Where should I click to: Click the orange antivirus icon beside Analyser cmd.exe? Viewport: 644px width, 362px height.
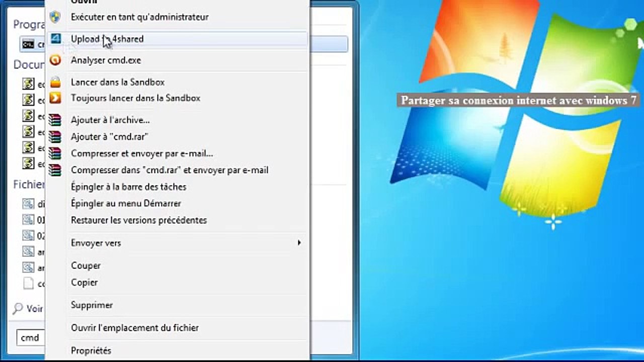pyautogui.click(x=55, y=60)
